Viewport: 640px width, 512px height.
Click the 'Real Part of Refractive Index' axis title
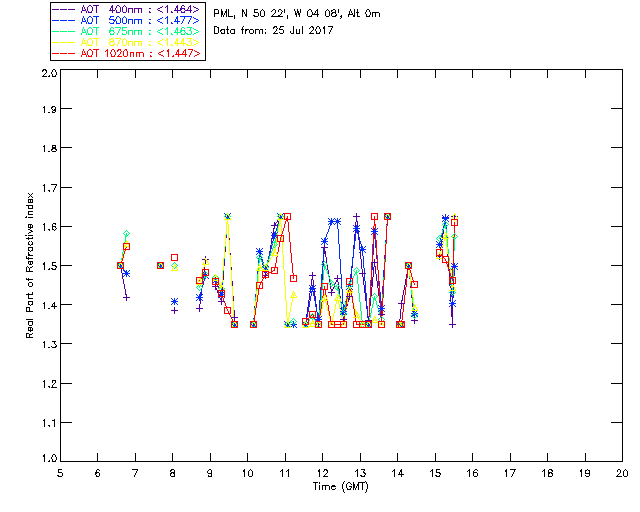tap(31, 266)
